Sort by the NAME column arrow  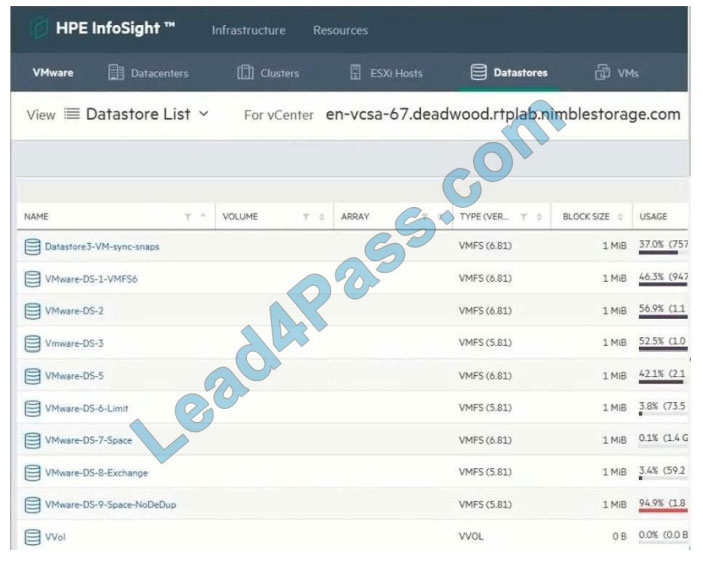click(203, 217)
